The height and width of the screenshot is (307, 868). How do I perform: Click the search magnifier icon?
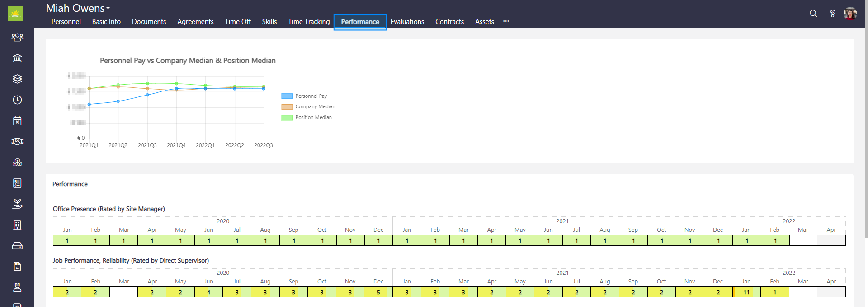pyautogui.click(x=813, y=14)
